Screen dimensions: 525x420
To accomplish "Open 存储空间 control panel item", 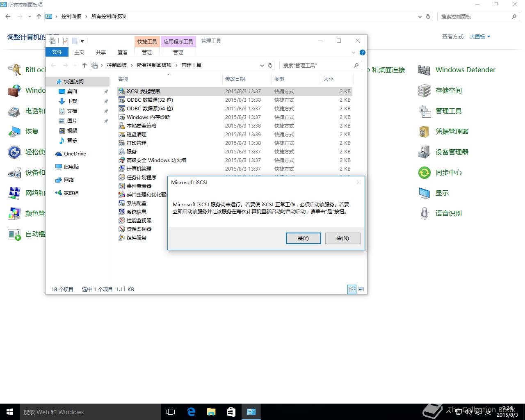I will (x=440, y=90).
